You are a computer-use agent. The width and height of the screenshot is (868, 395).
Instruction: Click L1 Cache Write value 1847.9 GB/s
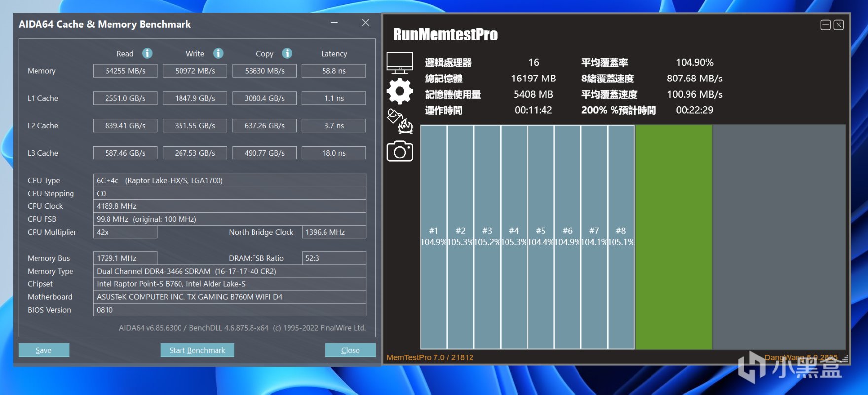(x=195, y=98)
